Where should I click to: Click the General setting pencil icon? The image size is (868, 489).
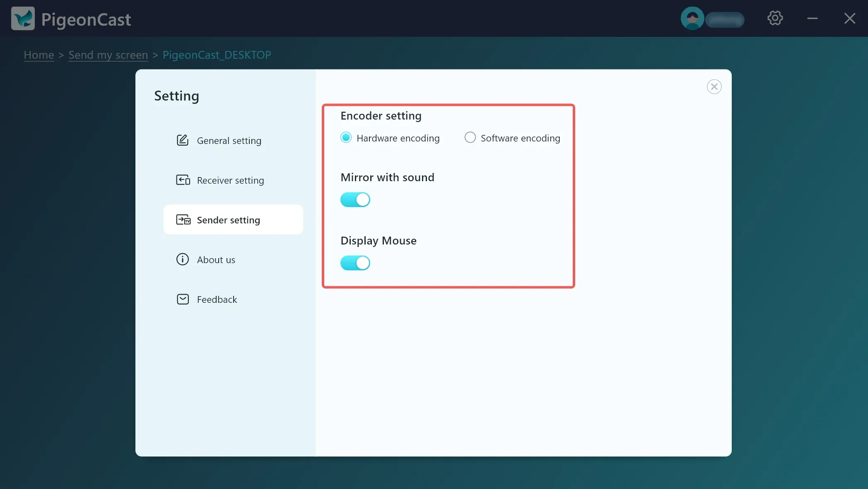click(183, 140)
